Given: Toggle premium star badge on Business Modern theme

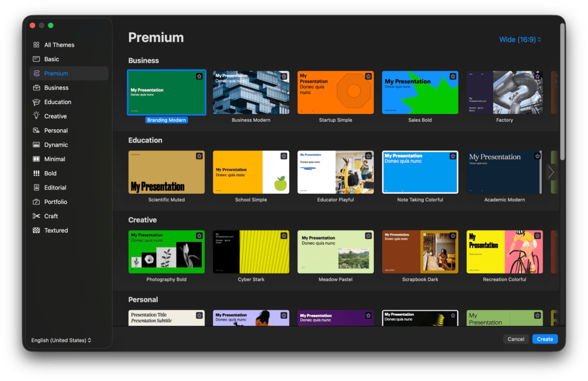Looking at the screenshot, I should 284,76.
